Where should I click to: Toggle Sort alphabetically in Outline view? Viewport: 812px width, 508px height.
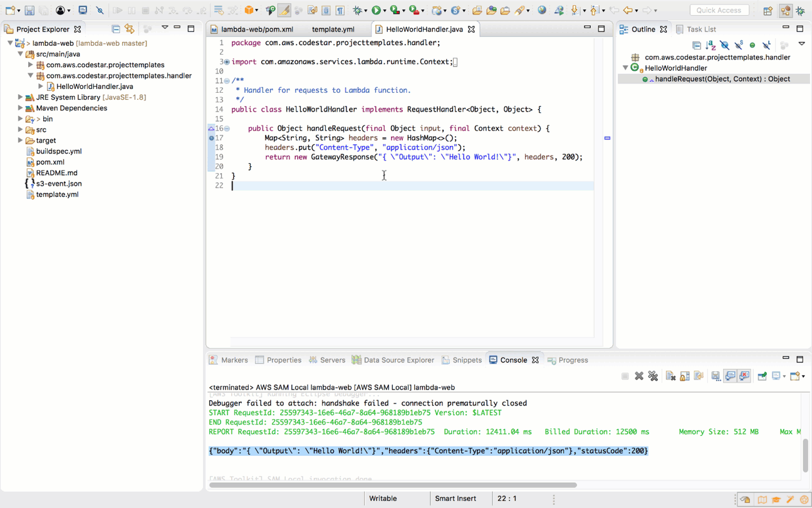(710, 45)
